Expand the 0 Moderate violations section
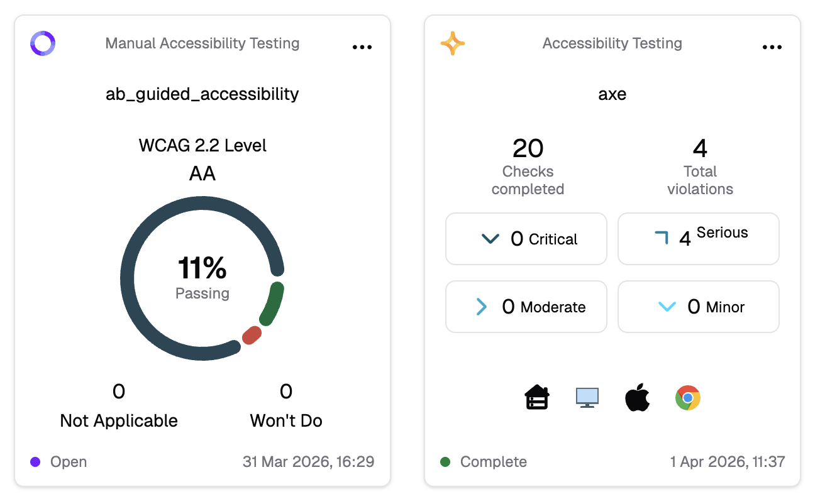 [x=526, y=307]
